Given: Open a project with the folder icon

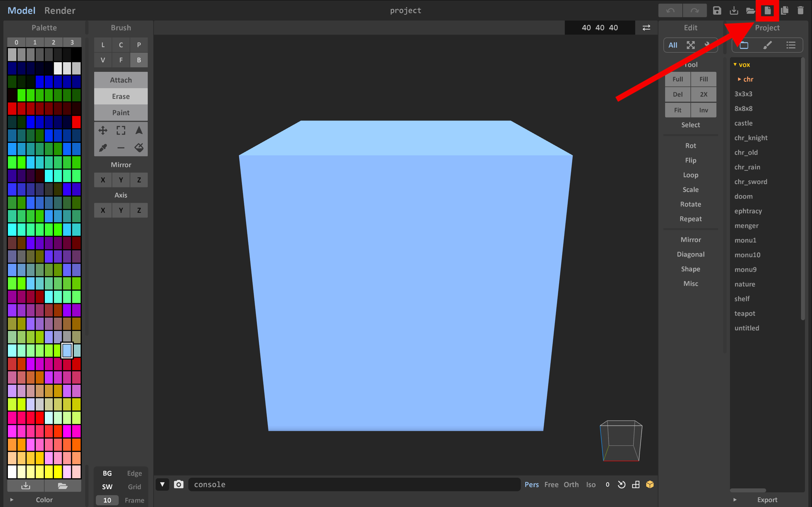Looking at the screenshot, I should click(x=751, y=10).
